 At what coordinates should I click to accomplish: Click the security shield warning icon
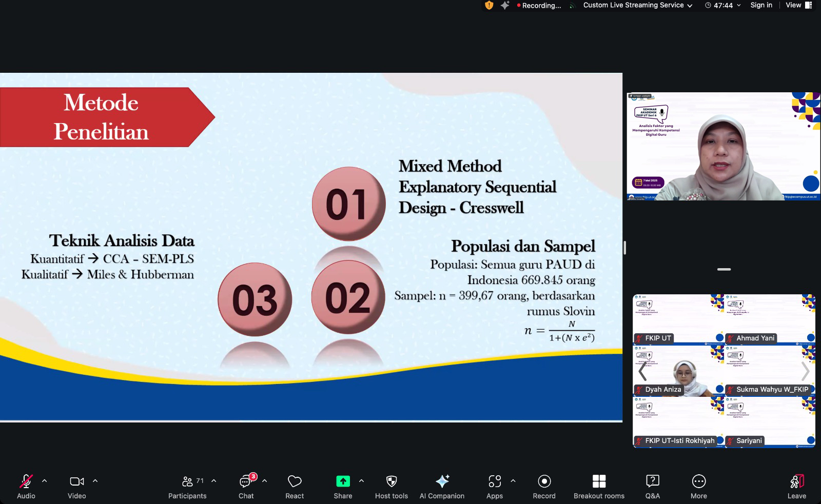point(489,5)
